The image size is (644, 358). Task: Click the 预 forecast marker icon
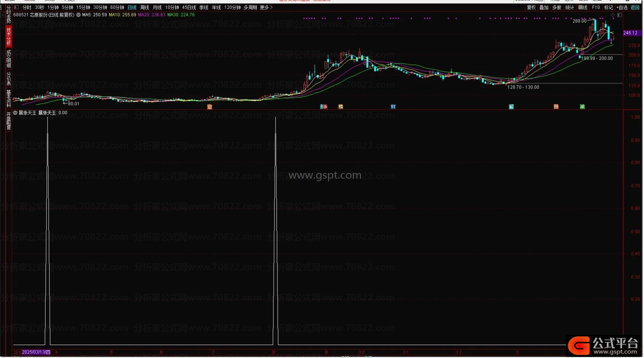click(x=556, y=107)
